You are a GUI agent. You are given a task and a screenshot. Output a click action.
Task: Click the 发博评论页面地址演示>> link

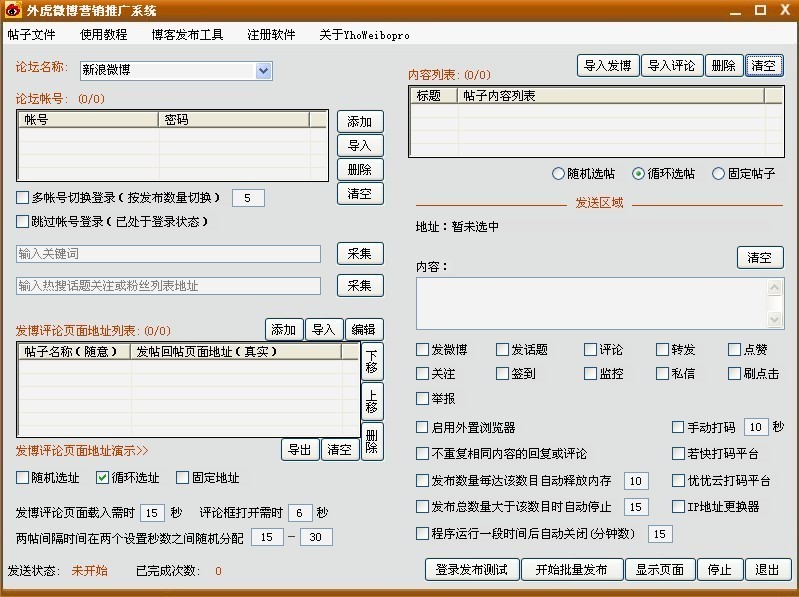(x=82, y=451)
